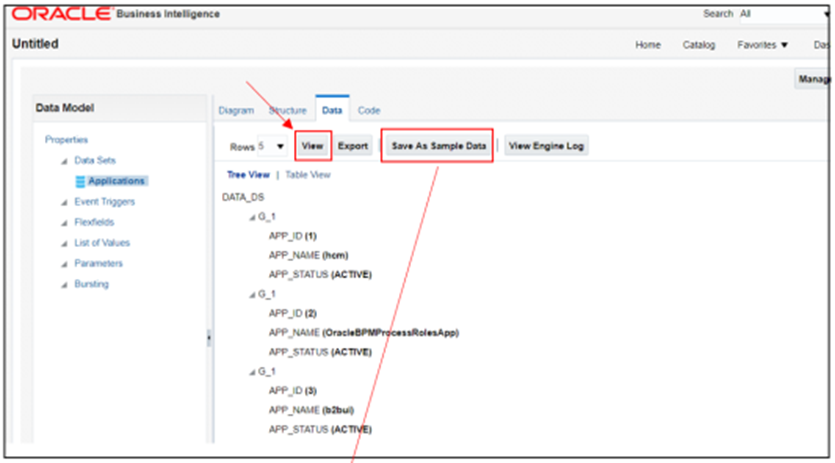Click Save As Sample Data

click(439, 145)
